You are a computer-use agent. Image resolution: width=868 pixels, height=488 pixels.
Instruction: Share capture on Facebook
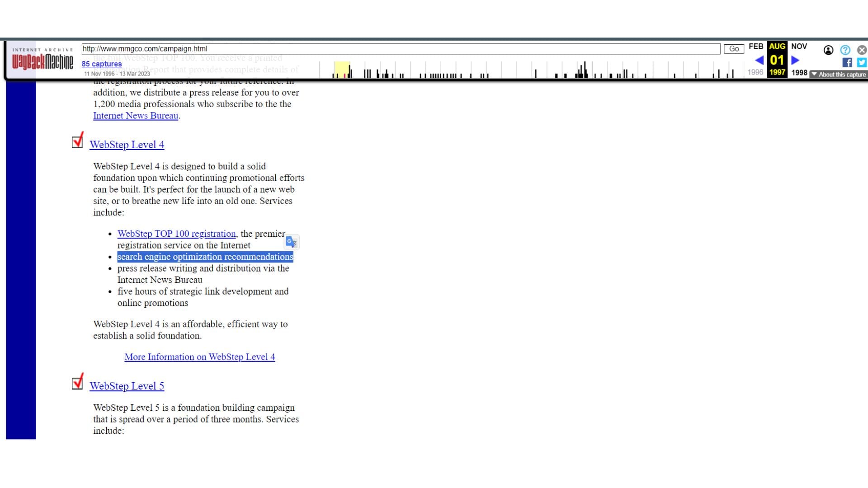click(x=847, y=62)
